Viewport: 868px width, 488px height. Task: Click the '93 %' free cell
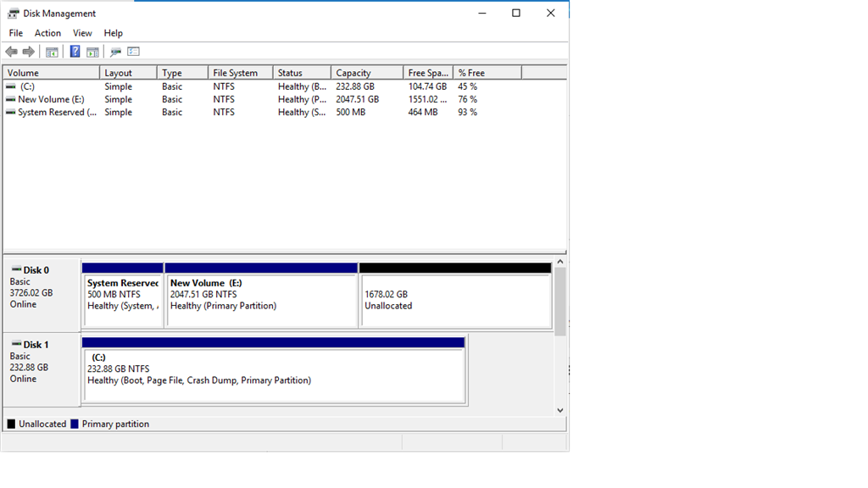point(467,112)
